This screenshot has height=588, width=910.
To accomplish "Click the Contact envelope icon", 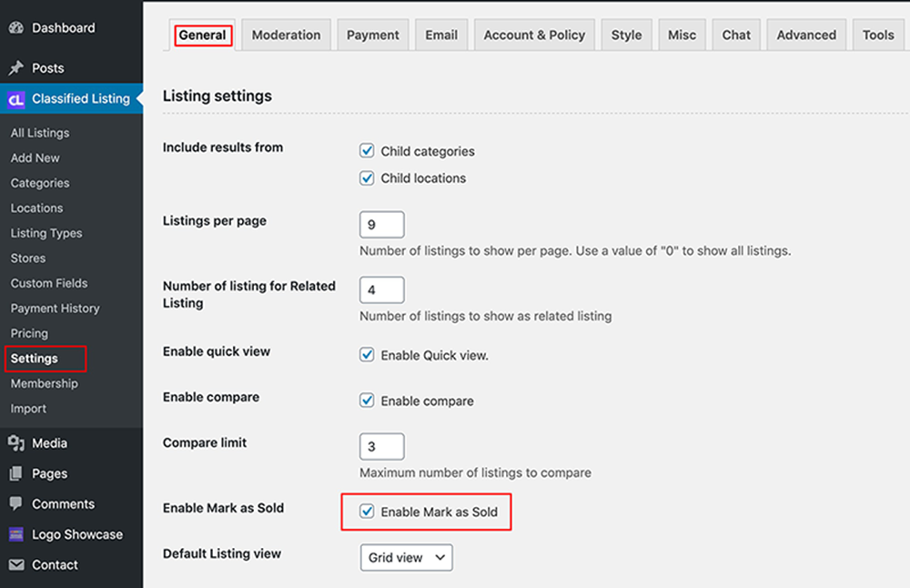I will point(16,564).
